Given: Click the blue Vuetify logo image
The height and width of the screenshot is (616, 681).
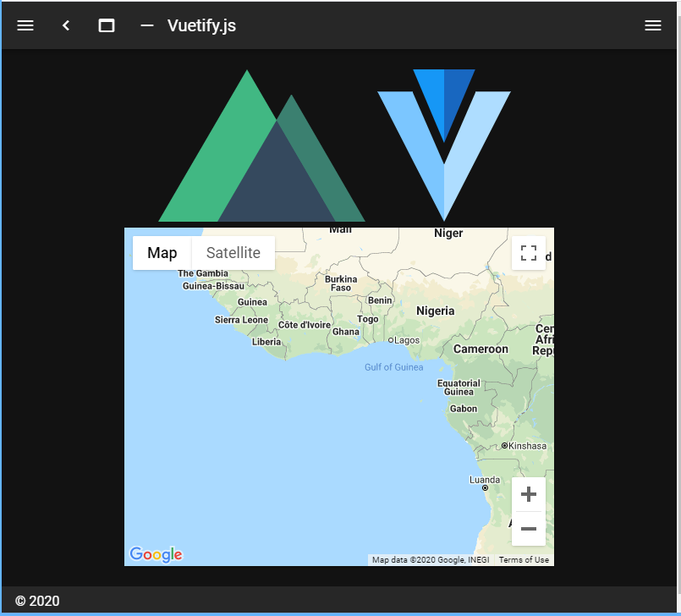Looking at the screenshot, I should (444, 145).
